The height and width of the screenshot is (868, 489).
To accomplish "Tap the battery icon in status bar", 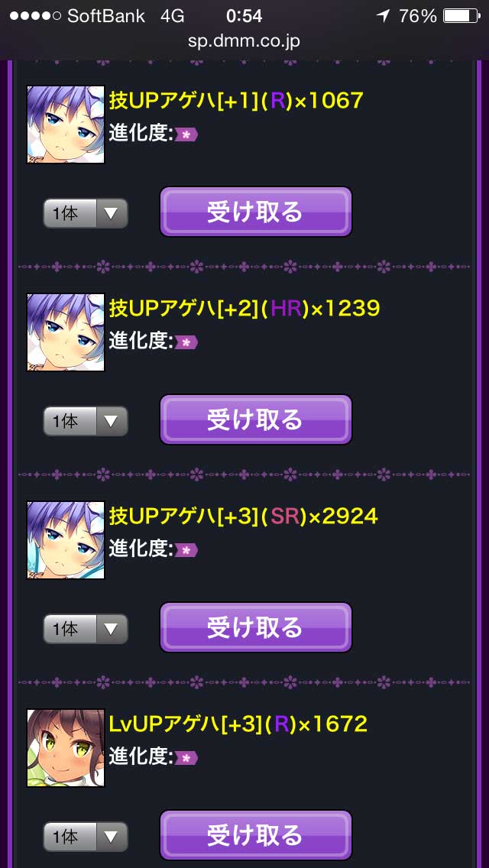I will point(461,16).
